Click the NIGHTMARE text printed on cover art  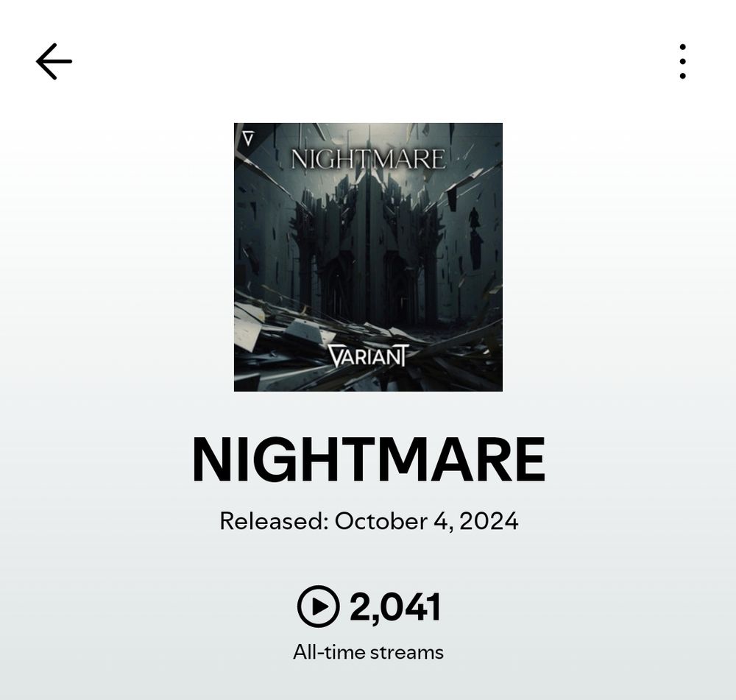point(368,159)
